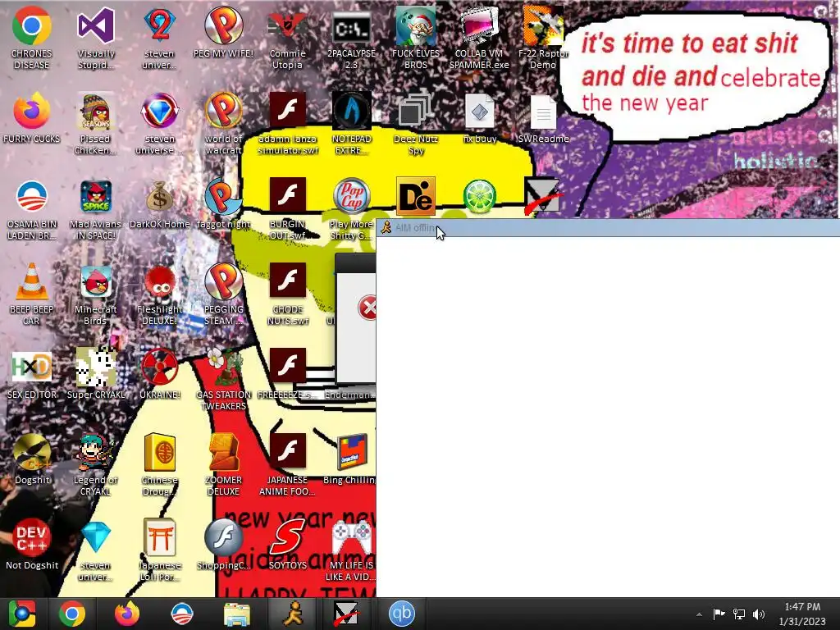
Task: Click the AIM offline window title bar
Action: tap(608, 228)
